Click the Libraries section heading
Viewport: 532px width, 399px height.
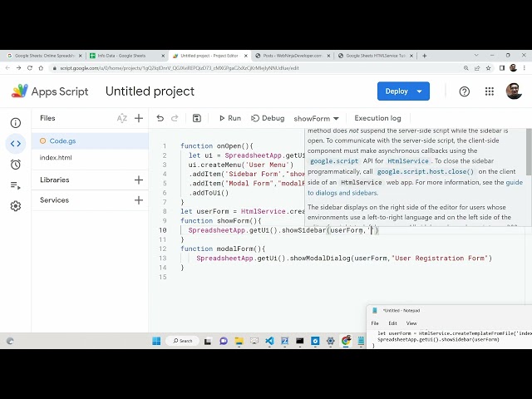pos(55,180)
